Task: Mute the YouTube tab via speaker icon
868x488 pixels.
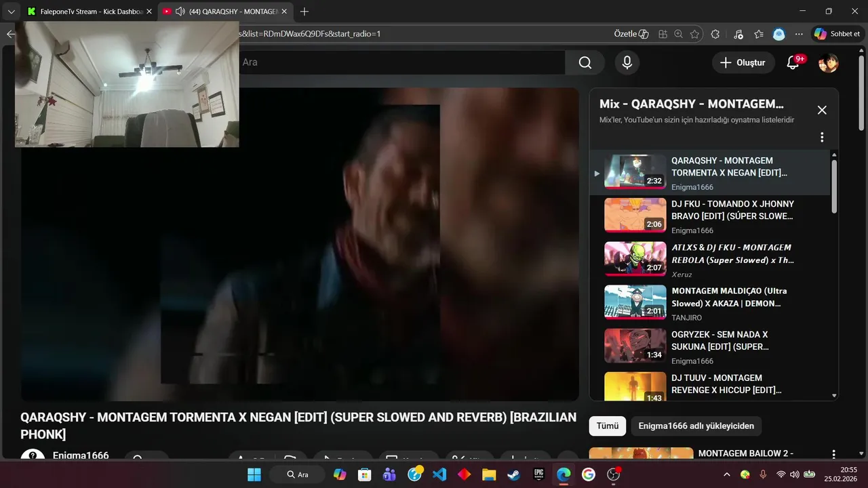Action: tap(180, 12)
